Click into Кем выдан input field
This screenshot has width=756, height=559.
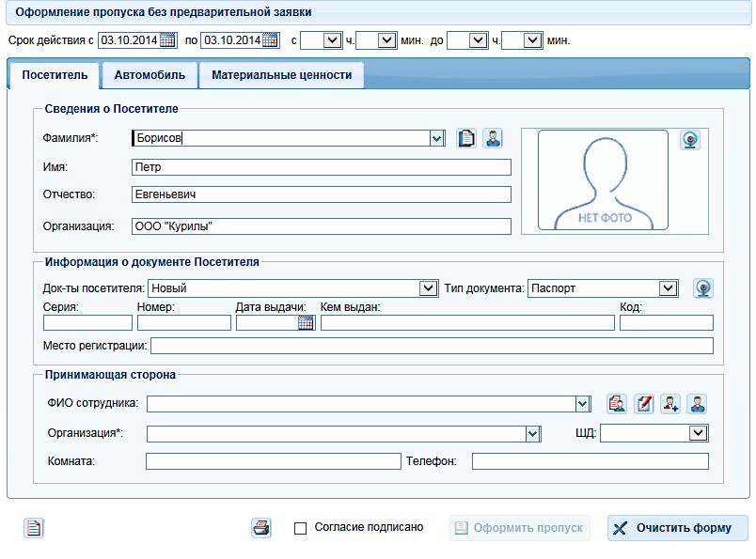tap(467, 323)
